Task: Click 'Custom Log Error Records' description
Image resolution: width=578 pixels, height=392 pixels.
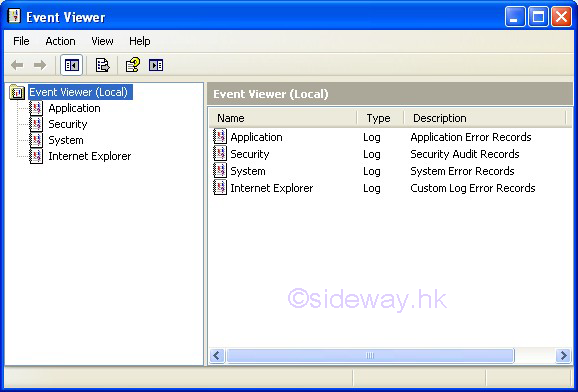Action: coord(473,188)
